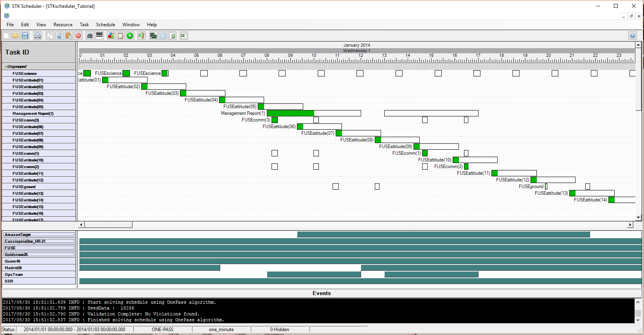Viewport: 644px width, 335px height.
Task: Open the help icon at toolbar right
Action: coord(633,36)
